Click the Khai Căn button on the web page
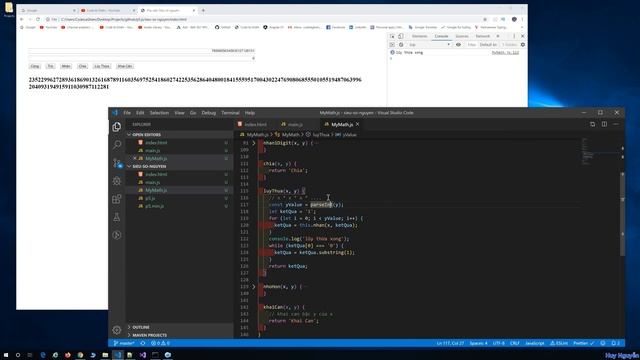Image resolution: width=640 pixels, height=360 pixels. click(124, 66)
